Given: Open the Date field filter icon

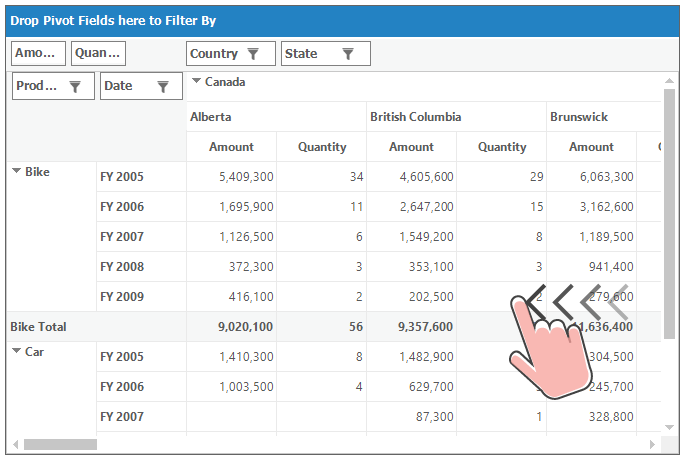Looking at the screenshot, I should [163, 86].
